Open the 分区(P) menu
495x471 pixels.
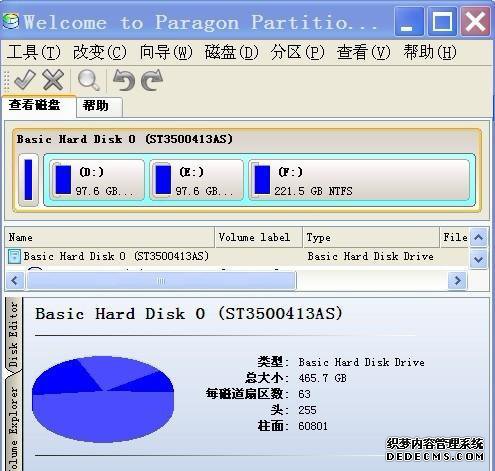tap(297, 52)
